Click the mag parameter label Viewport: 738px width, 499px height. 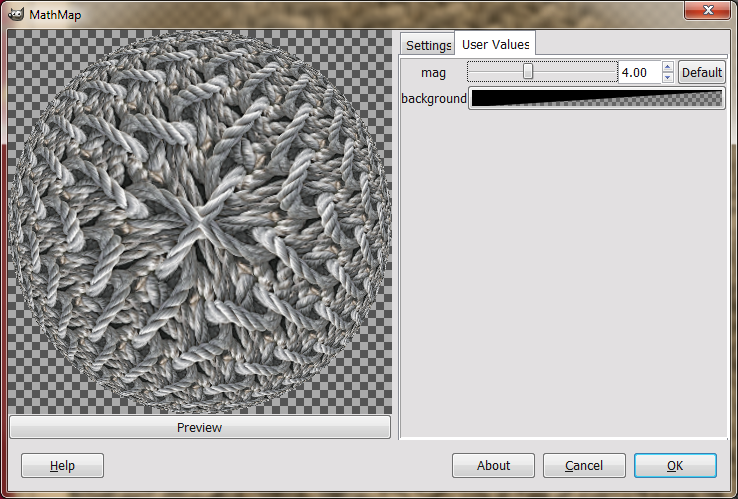point(433,72)
